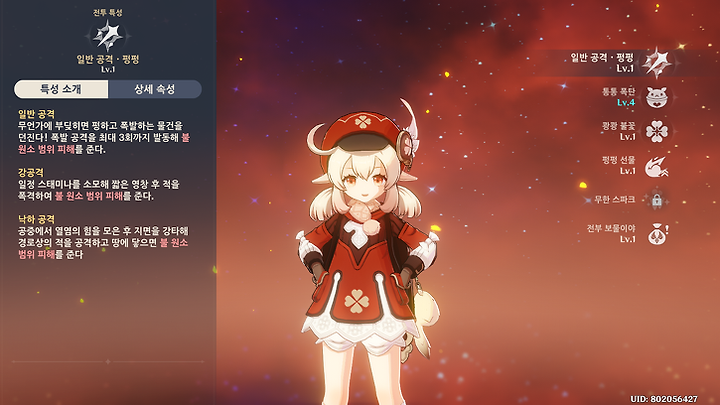Click the 강공격 description heading
Screen dimensions: 720x405
coord(31,172)
